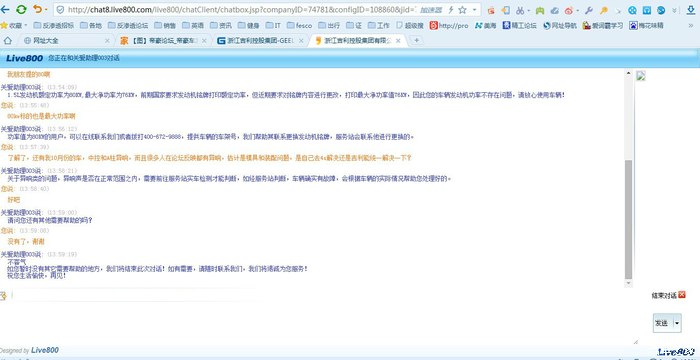Screen dimensions: 700x360
Task: Close the 帝豪论坛 tab
Action: click(204, 41)
